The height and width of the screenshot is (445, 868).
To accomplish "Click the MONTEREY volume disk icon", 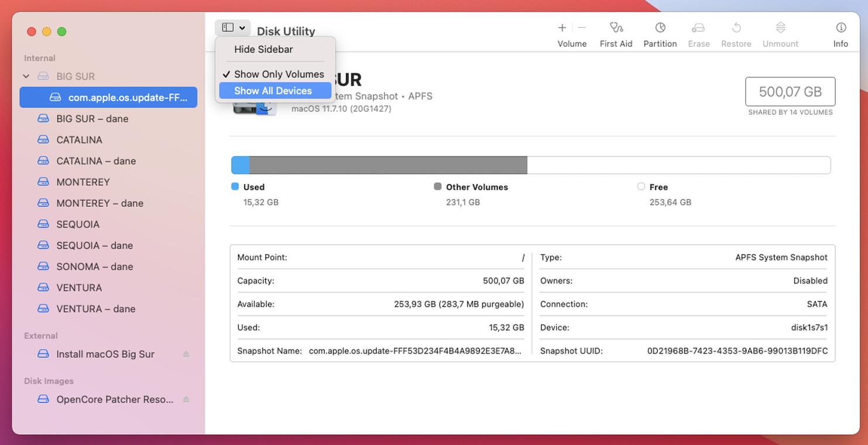I will tap(43, 182).
